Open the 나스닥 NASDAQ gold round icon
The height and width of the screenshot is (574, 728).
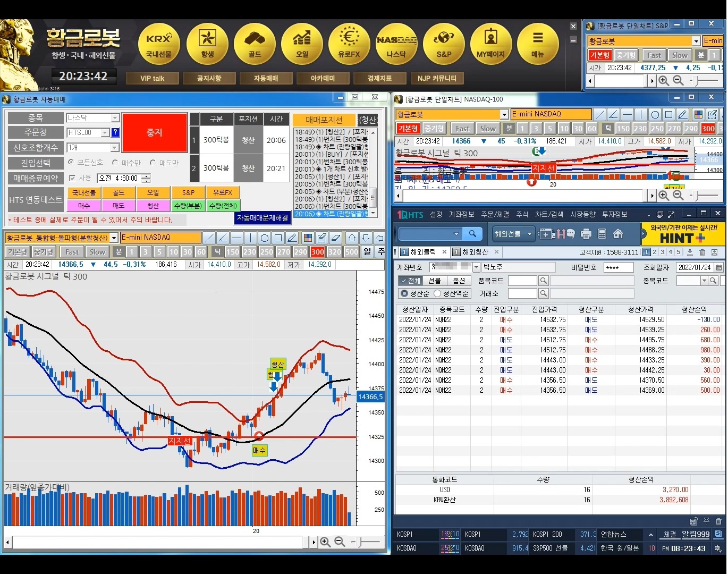click(396, 44)
